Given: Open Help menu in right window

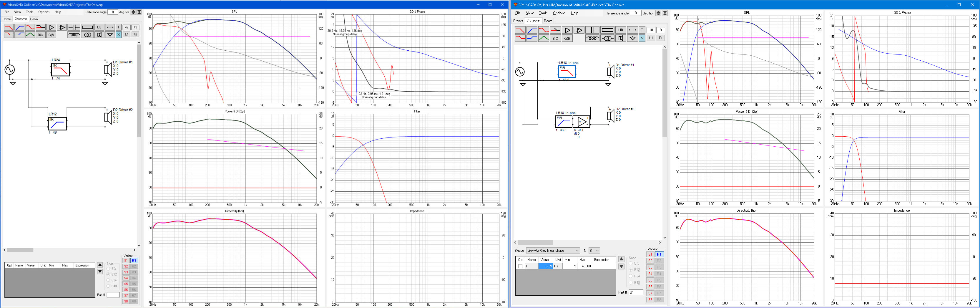Looking at the screenshot, I should pos(574,13).
